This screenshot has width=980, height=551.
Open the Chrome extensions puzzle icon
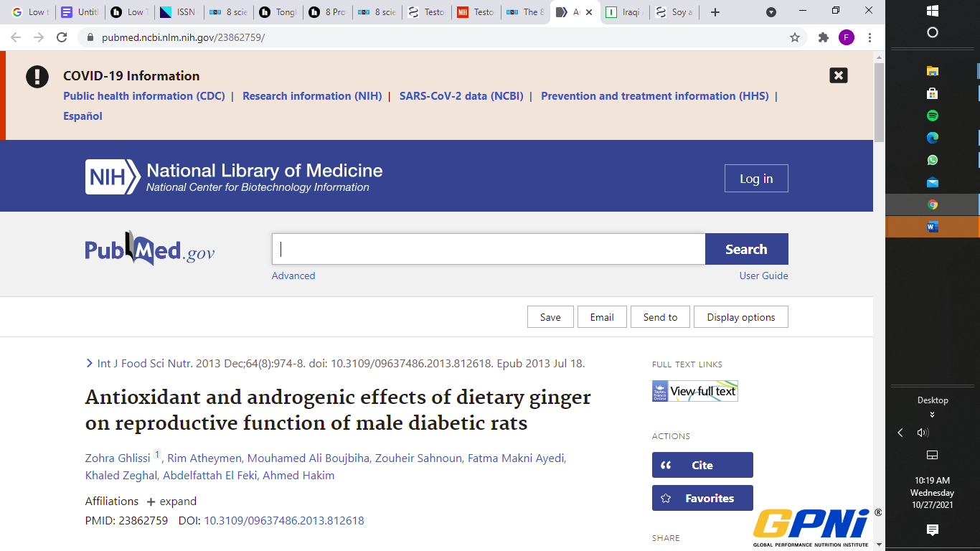click(x=824, y=37)
